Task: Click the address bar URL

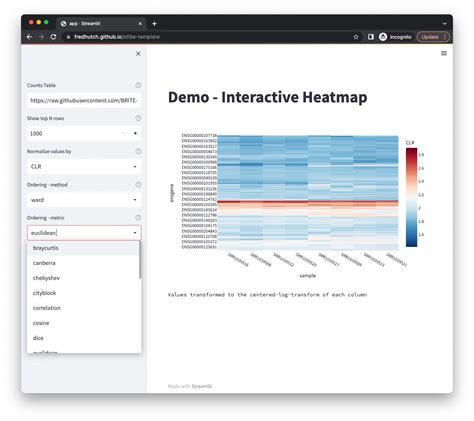Action: coord(117,37)
